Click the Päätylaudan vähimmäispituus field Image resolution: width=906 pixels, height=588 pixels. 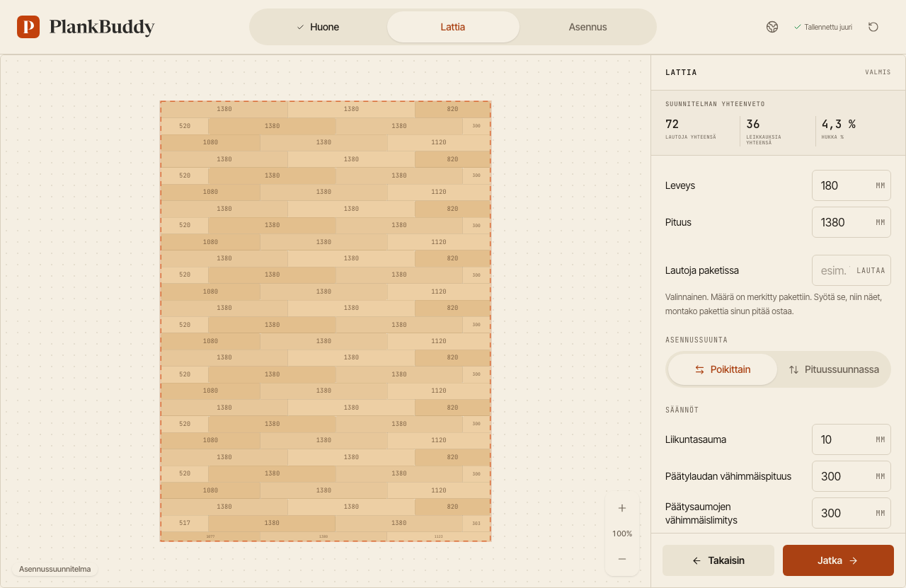click(x=851, y=476)
